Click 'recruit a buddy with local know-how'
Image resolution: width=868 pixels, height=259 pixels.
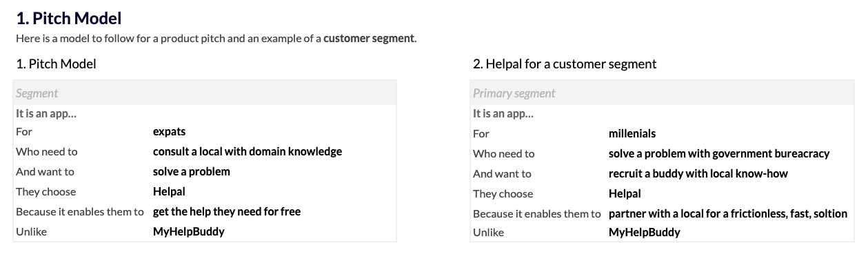point(698,173)
